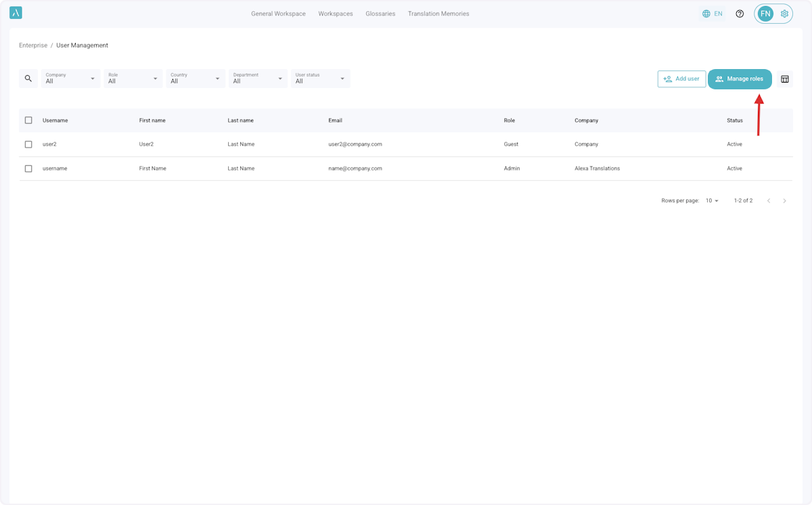Open the settings gear icon
Viewport: 812px width, 505px height.
(785, 14)
